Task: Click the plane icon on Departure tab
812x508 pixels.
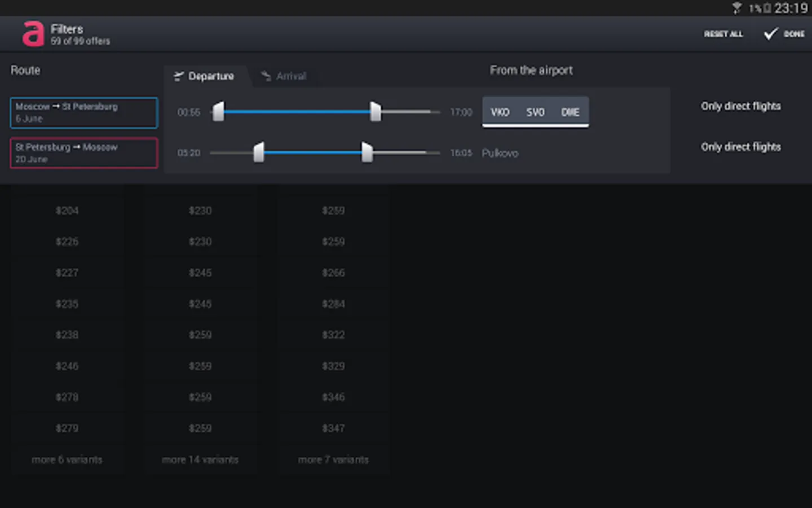Action: coord(179,76)
